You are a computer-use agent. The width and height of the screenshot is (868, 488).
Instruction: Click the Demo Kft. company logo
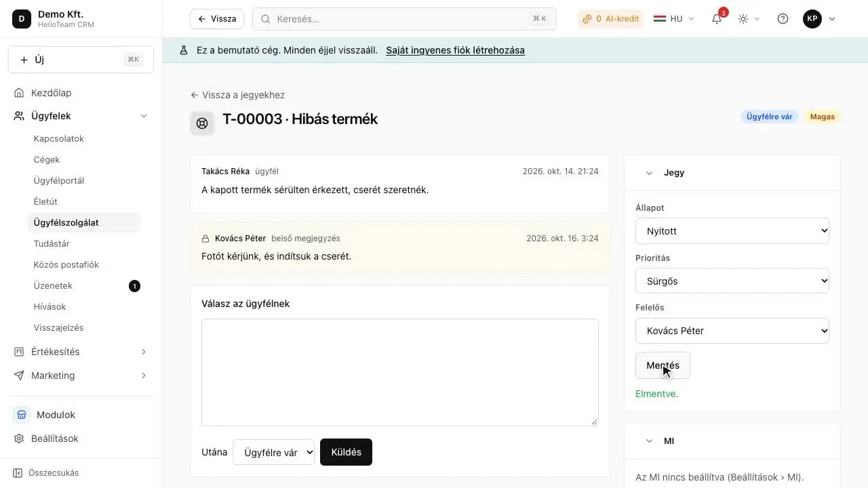tap(22, 19)
